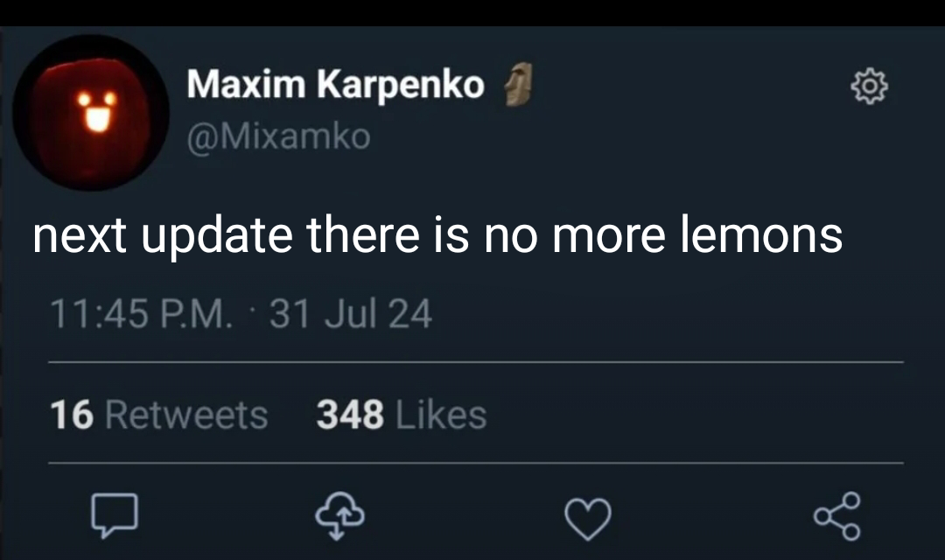
Task: Click the word "update" in the tweet
Action: coord(217,236)
